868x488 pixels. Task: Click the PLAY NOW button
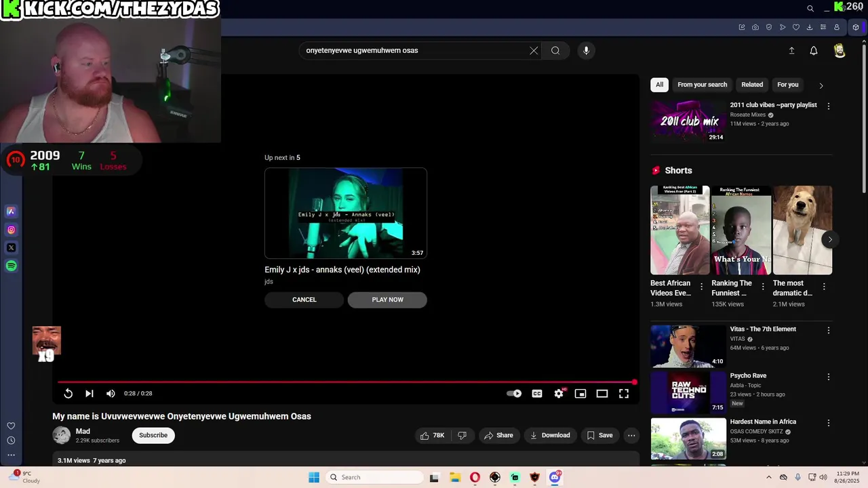[387, 300]
